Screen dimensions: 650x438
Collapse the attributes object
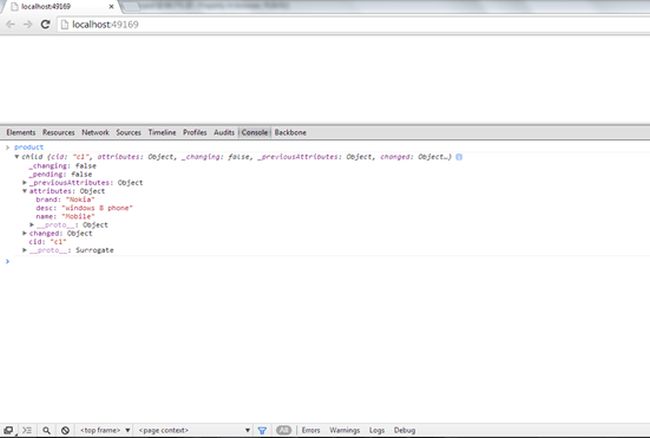[24, 191]
